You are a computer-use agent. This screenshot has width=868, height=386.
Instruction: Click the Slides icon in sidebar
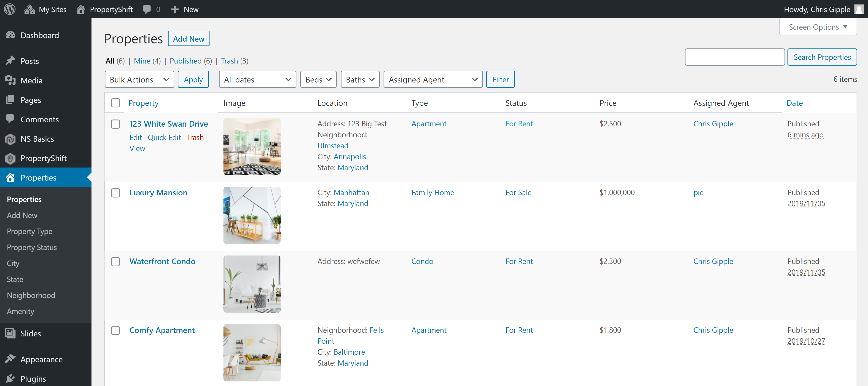11,333
